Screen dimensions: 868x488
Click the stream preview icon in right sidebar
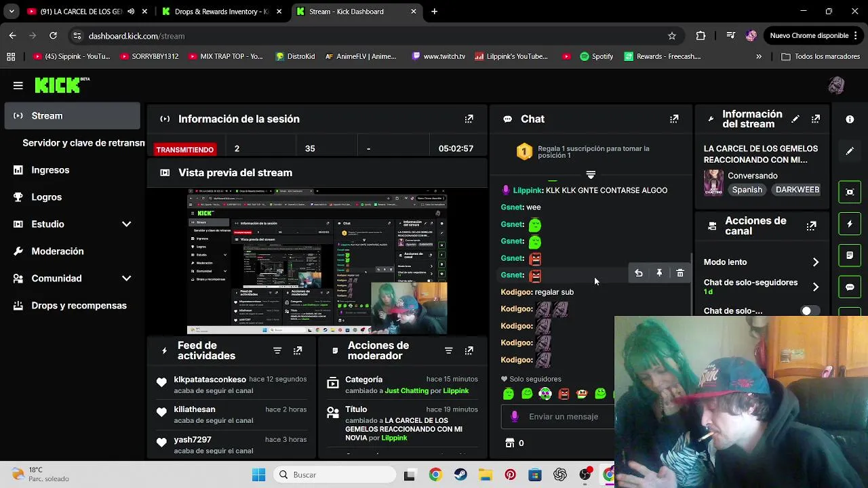pos(850,192)
